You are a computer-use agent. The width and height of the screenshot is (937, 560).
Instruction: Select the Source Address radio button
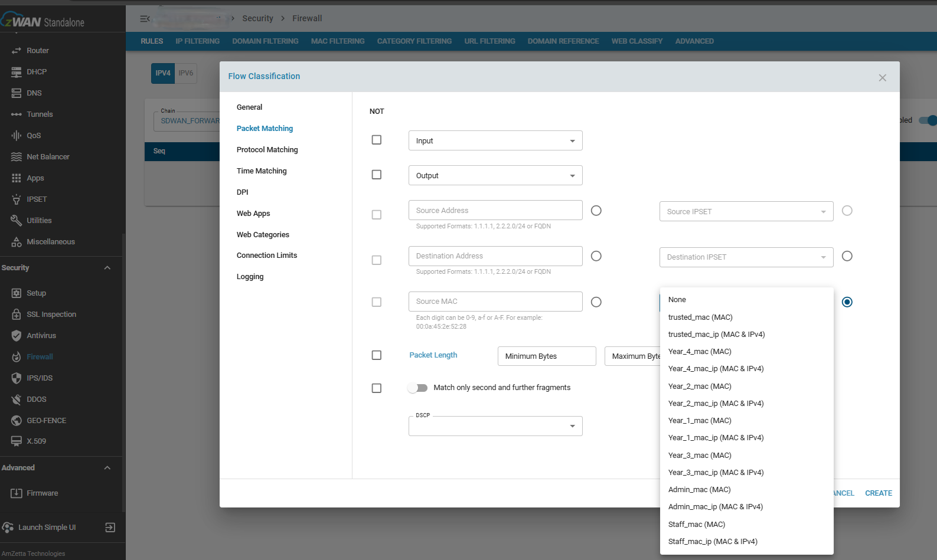[x=596, y=211]
